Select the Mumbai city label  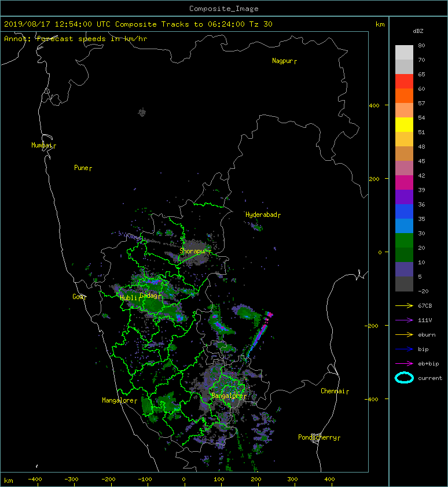pos(42,145)
